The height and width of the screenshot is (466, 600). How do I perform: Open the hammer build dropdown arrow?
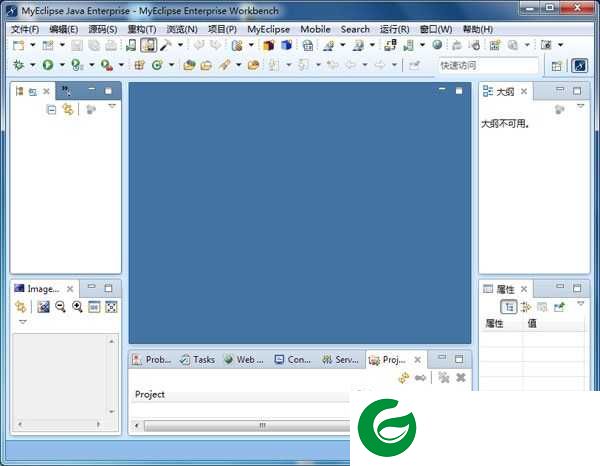[180, 45]
